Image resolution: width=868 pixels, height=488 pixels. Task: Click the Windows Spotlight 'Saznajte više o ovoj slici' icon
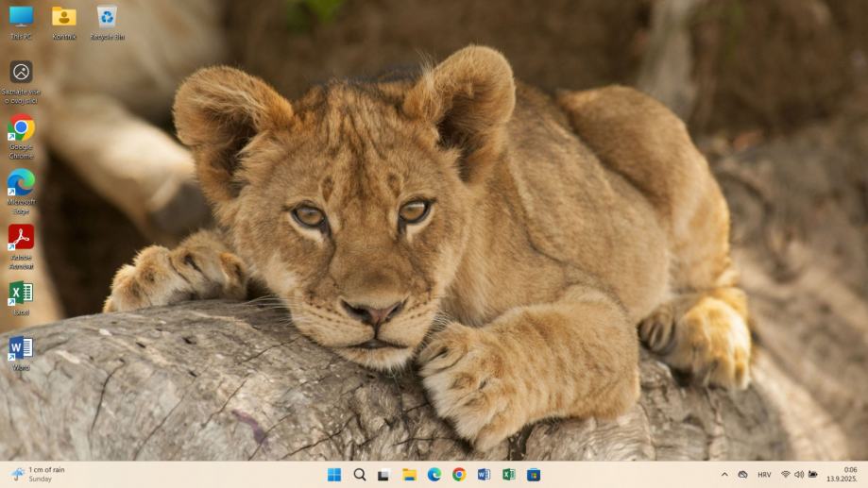point(21,82)
